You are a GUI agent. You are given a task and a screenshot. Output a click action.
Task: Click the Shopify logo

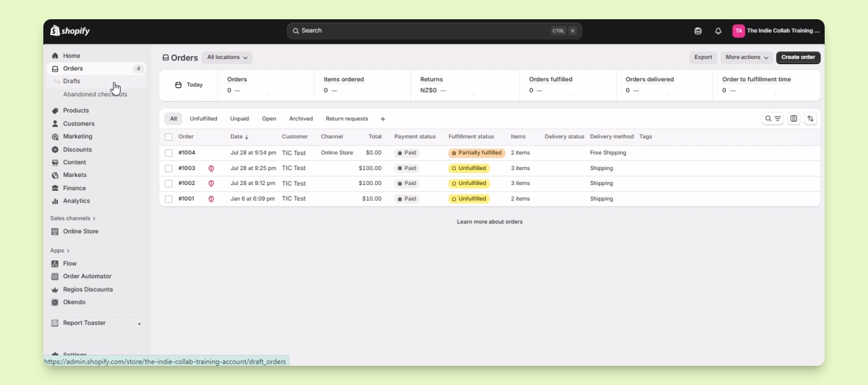[70, 31]
